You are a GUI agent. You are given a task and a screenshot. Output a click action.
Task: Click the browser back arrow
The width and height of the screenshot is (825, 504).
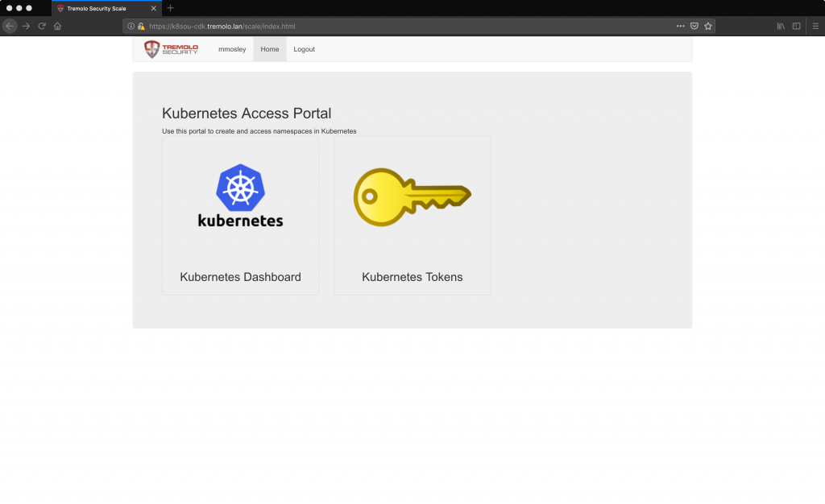[10, 26]
